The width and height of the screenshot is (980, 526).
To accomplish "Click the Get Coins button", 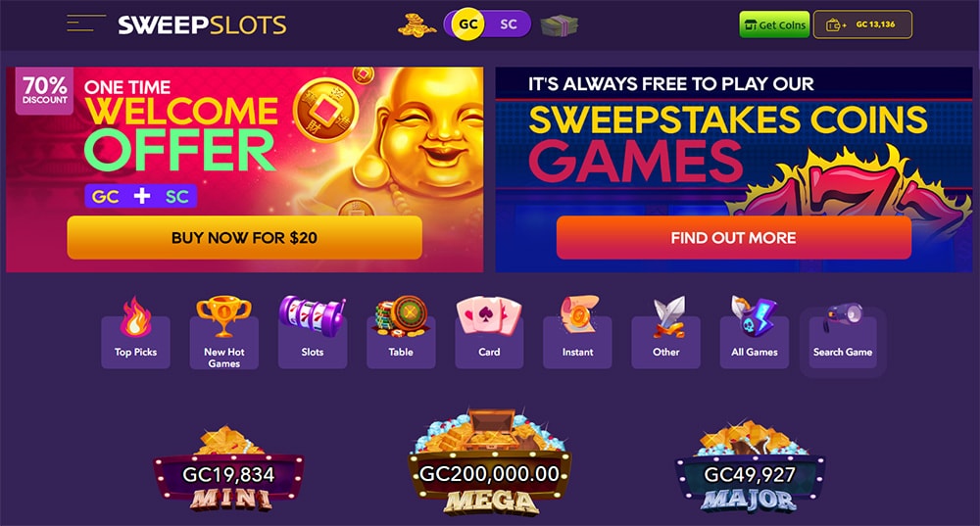I will pos(774,25).
